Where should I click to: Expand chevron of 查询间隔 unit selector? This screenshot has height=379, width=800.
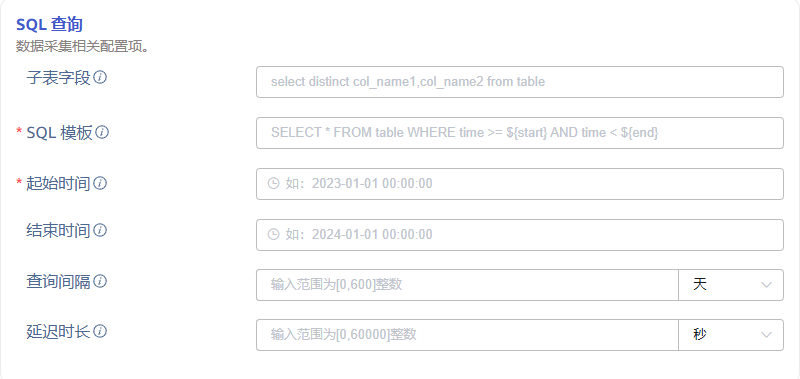[766, 285]
